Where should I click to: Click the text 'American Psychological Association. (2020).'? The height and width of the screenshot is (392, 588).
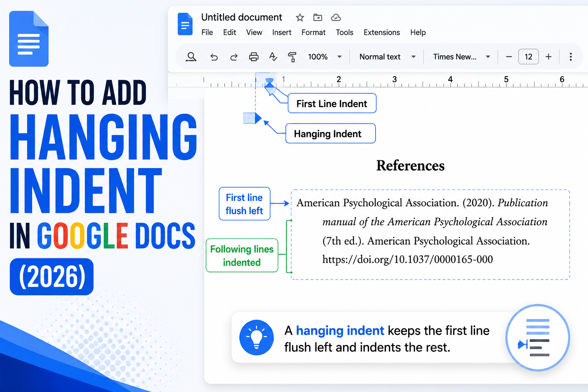pyautogui.click(x=395, y=203)
